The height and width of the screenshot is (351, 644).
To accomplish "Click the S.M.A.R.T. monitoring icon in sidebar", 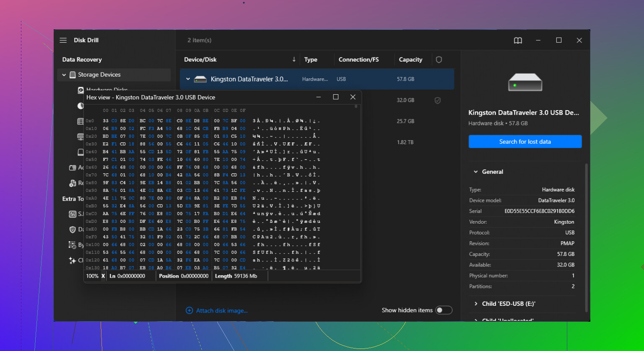I will tap(73, 214).
